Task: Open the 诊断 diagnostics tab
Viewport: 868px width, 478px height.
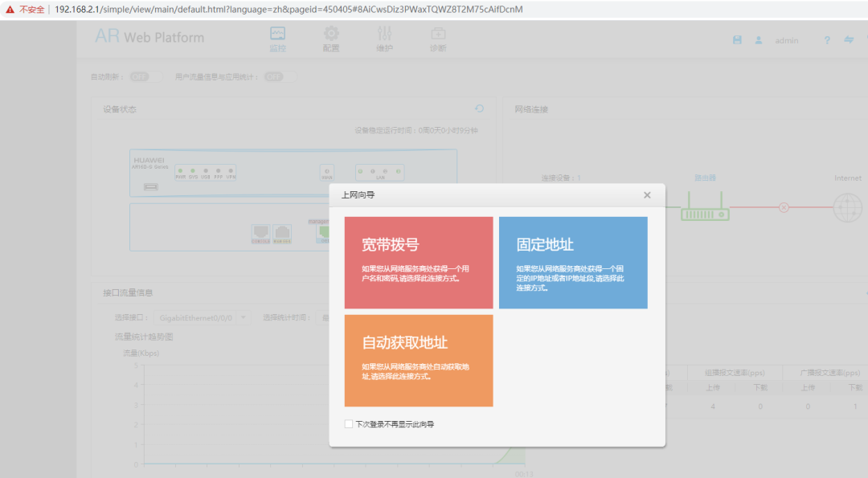Action: coord(438,39)
